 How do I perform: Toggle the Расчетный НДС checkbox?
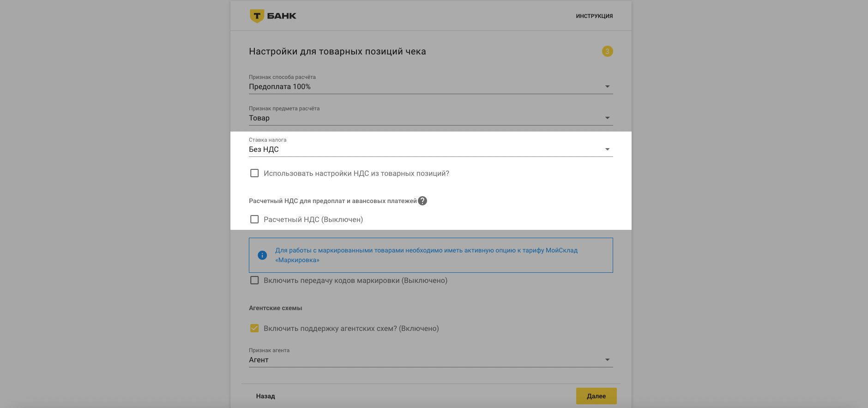[x=254, y=219]
